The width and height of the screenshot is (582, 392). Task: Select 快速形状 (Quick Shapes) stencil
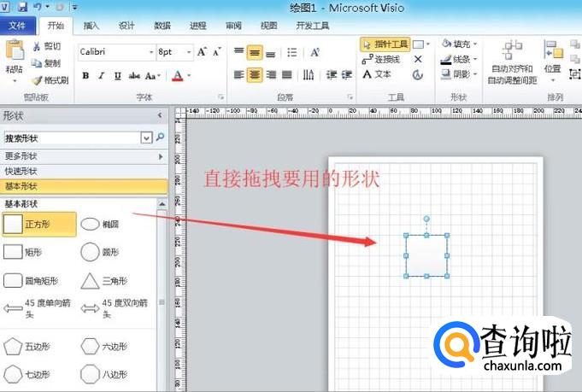(84, 172)
